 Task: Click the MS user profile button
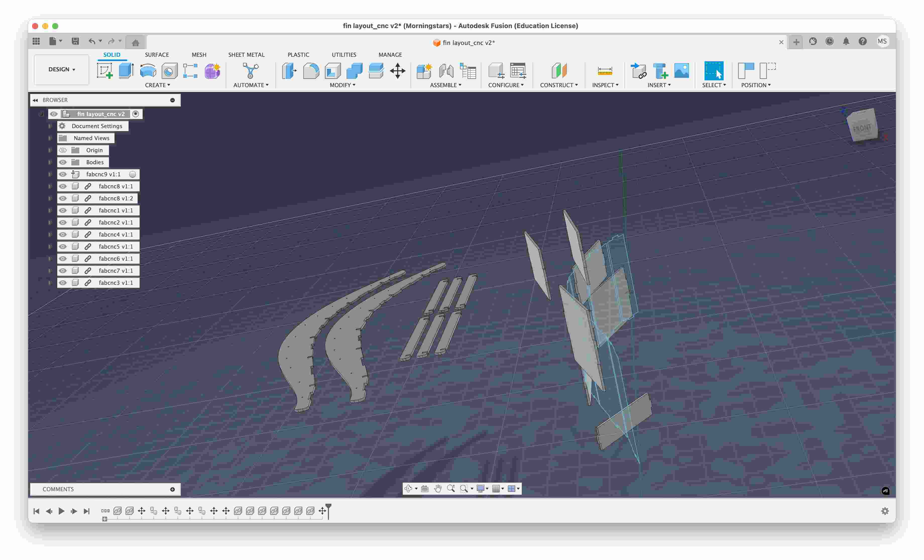882,41
